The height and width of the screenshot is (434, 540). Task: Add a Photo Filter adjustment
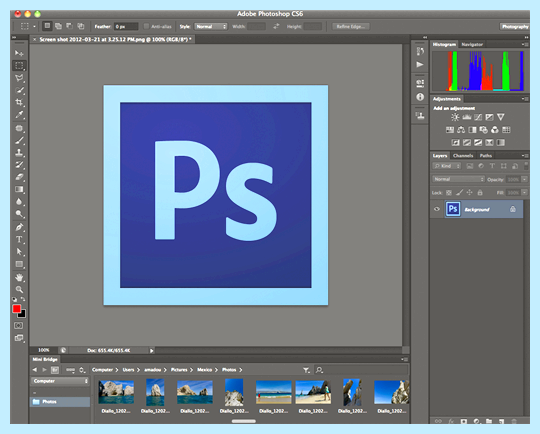click(484, 130)
